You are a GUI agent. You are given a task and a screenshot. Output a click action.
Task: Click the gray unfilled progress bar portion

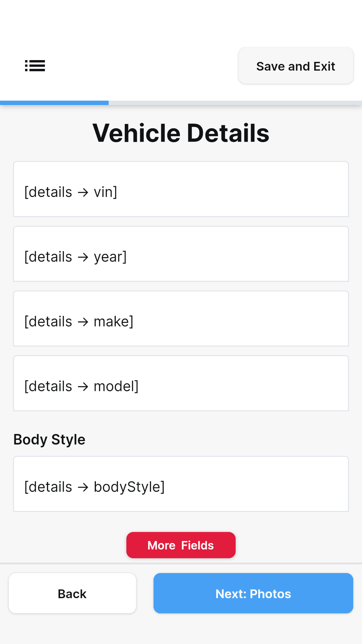point(235,103)
